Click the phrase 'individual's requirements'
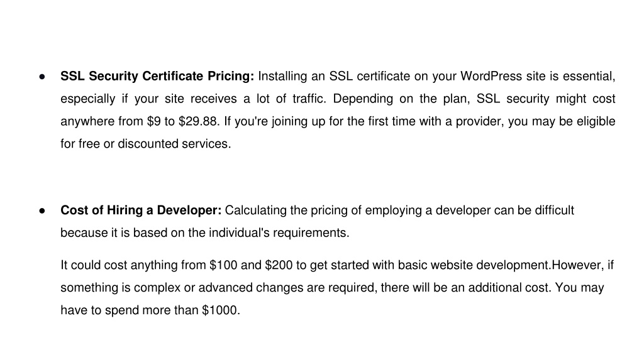This screenshot has width=644, height=362. pyautogui.click(x=277, y=233)
